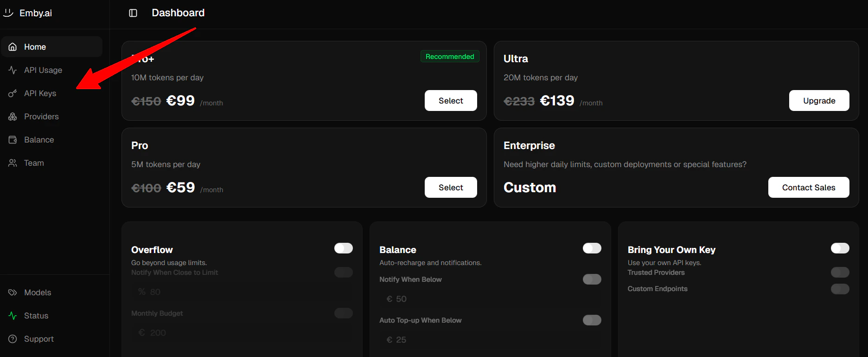Toggle Auto Top-up When Below
Image resolution: width=868 pixels, height=357 pixels.
[592, 320]
